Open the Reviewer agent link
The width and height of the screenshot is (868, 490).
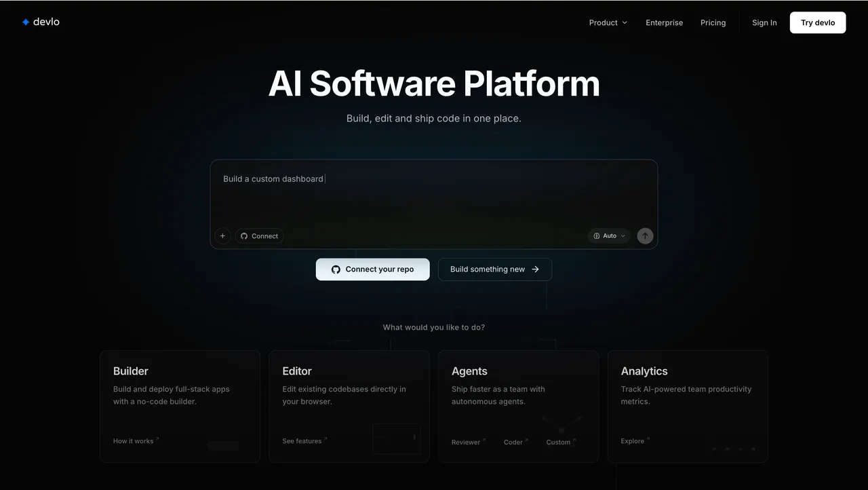468,442
